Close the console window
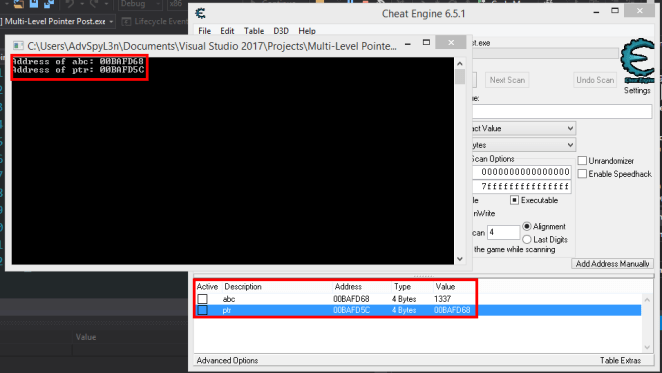The image size is (662, 373). pyautogui.click(x=451, y=42)
